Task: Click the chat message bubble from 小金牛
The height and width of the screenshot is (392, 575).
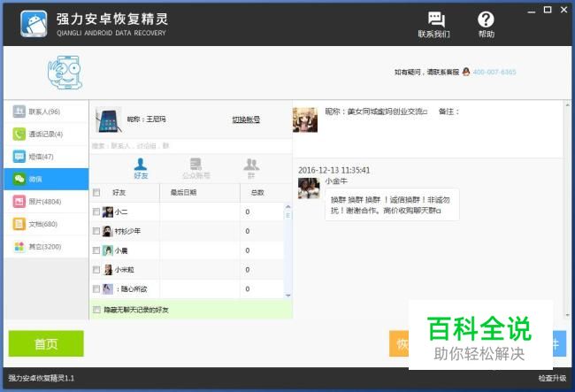Action: (392, 204)
